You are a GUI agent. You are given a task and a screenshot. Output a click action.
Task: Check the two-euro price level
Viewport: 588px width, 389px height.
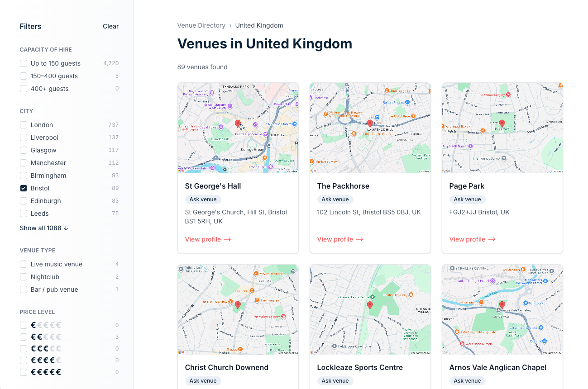[24, 337]
